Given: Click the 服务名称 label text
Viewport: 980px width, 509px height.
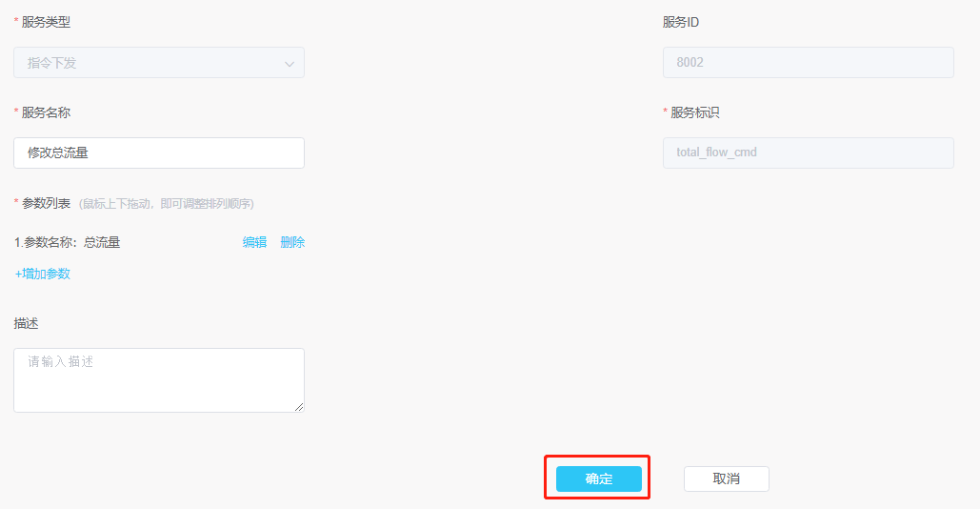Looking at the screenshot, I should [46, 113].
